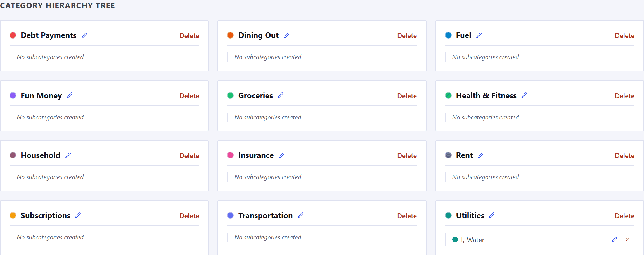Edit the Groceries category via its pencil icon

point(280,95)
